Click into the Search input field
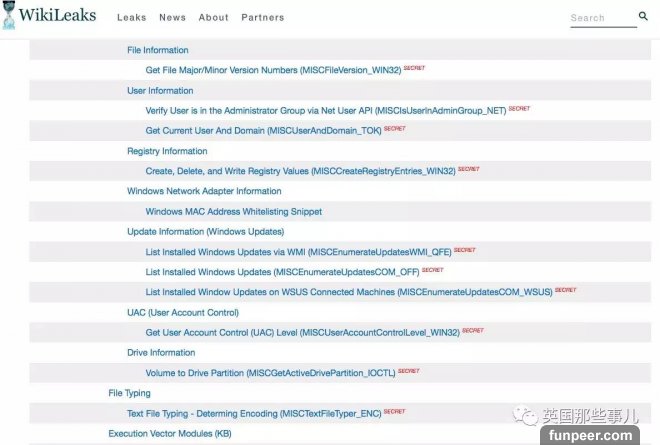The height and width of the screenshot is (445, 660). coord(600,18)
